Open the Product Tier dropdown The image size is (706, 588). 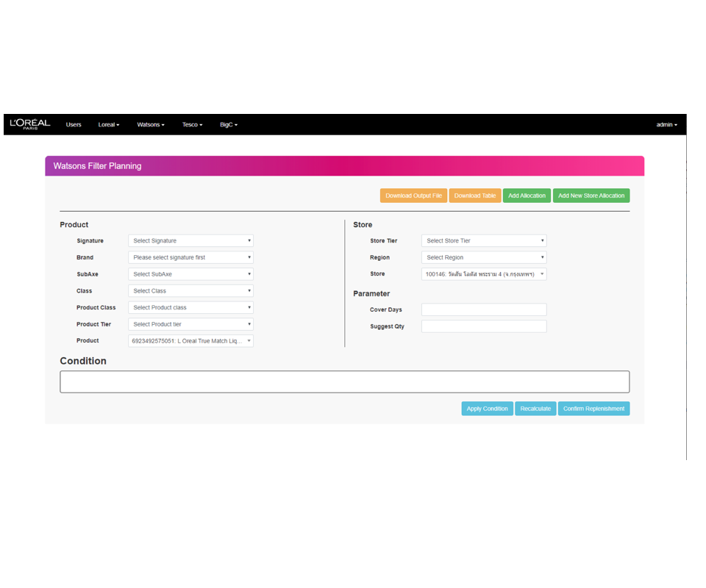(191, 324)
